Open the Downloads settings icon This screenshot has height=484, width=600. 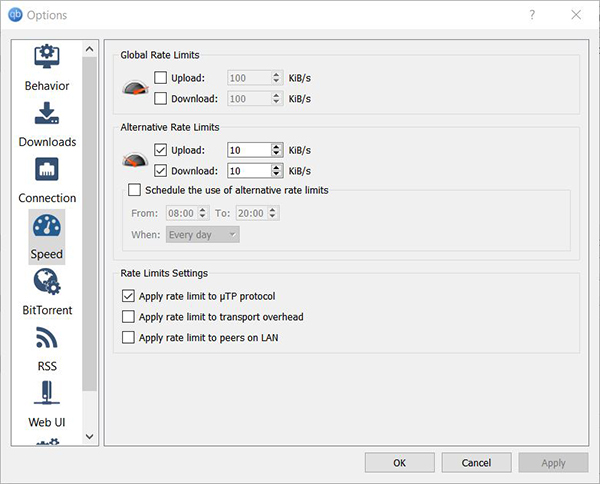tap(47, 113)
